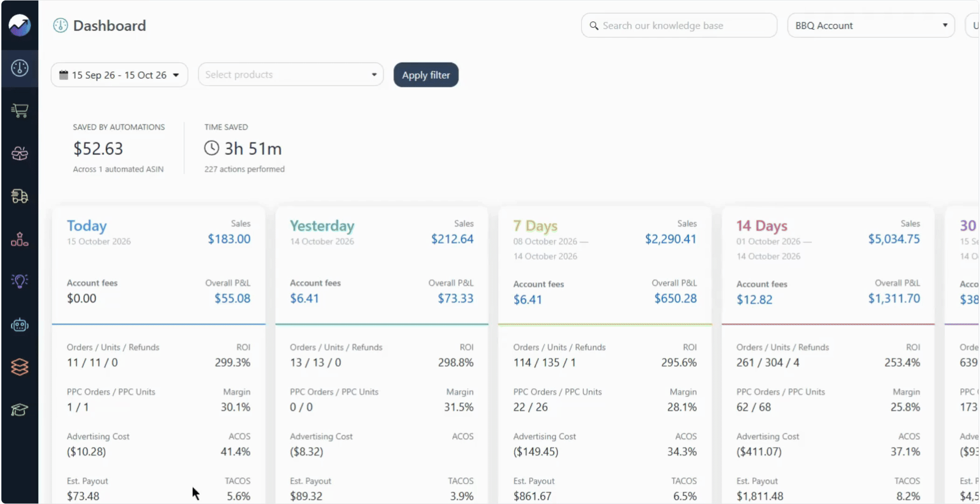Click the app logo in the sidebar
Viewport: 980px width, 504px height.
click(x=20, y=25)
